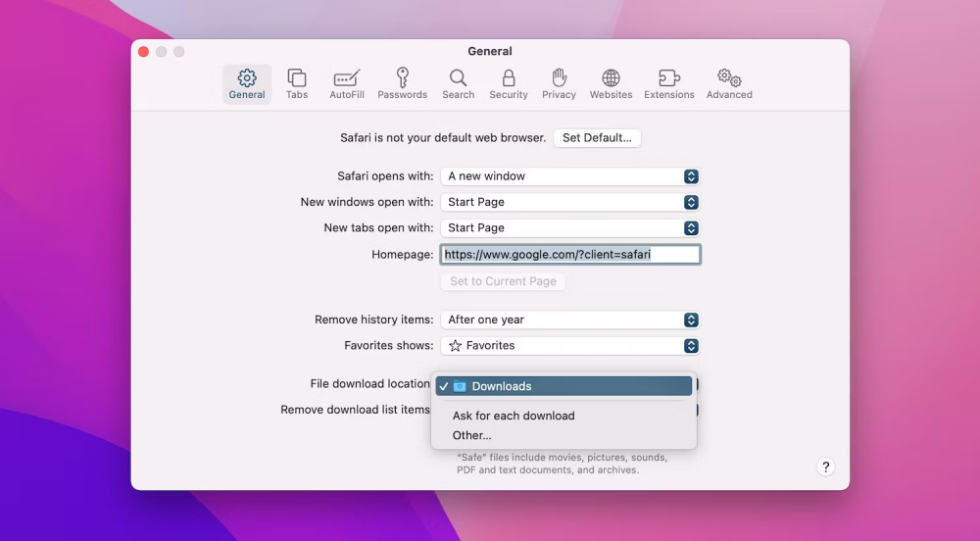Open the Tabs preferences pane
The width and height of the screenshot is (980, 541).
click(297, 83)
